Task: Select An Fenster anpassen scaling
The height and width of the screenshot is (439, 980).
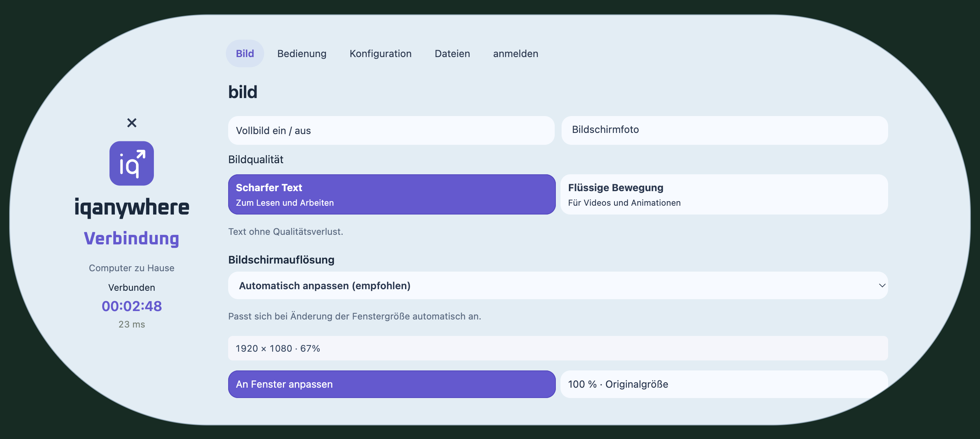Action: (x=392, y=384)
